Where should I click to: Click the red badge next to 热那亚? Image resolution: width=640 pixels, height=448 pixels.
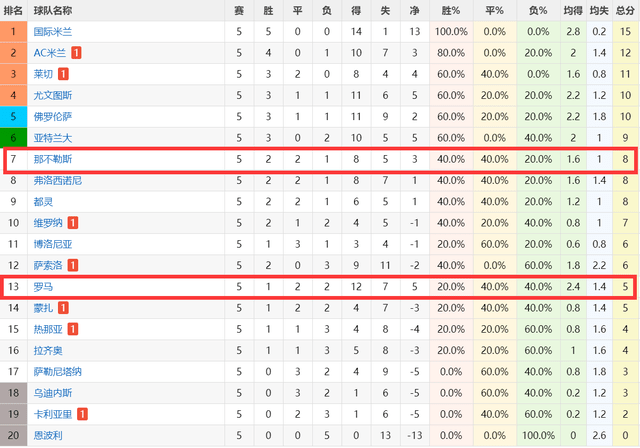click(73, 329)
